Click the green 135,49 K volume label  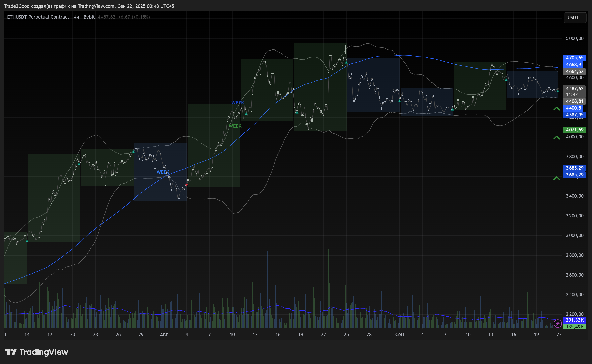tap(574, 327)
